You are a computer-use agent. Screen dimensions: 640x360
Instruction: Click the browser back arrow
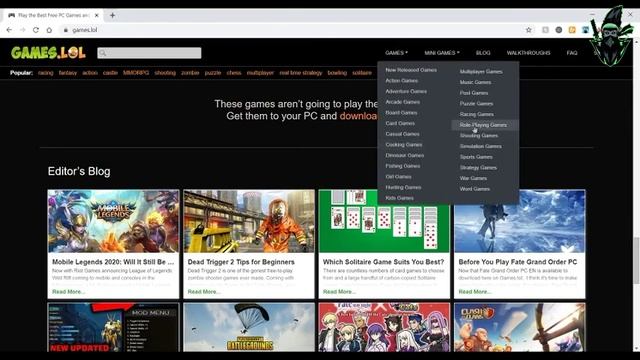click(x=9, y=30)
